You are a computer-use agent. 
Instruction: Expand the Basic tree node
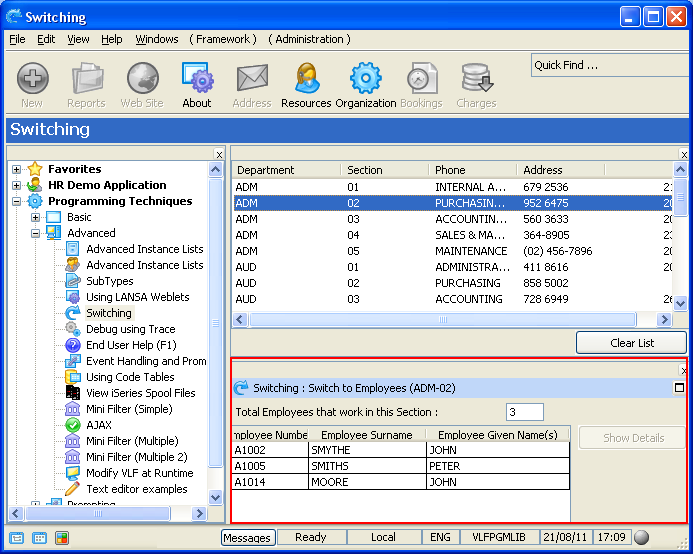coord(35,217)
